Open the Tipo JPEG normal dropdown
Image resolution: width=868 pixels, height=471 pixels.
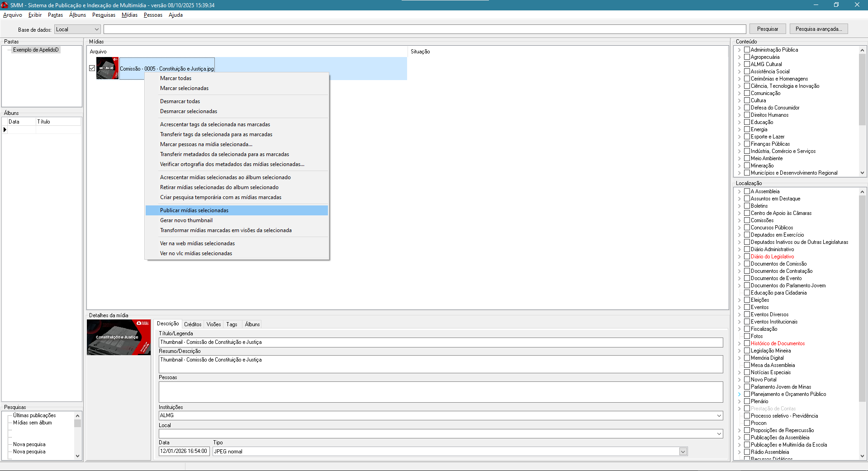click(683, 452)
